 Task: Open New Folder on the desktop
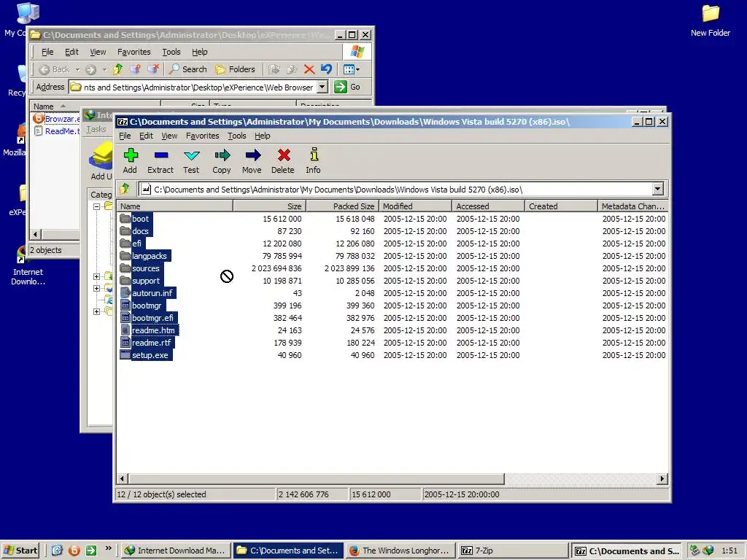711,20
